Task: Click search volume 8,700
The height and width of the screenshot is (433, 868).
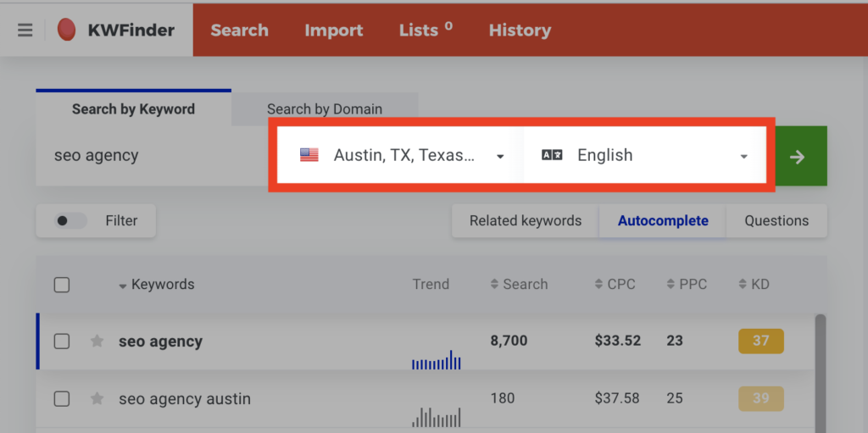Action: pos(509,341)
